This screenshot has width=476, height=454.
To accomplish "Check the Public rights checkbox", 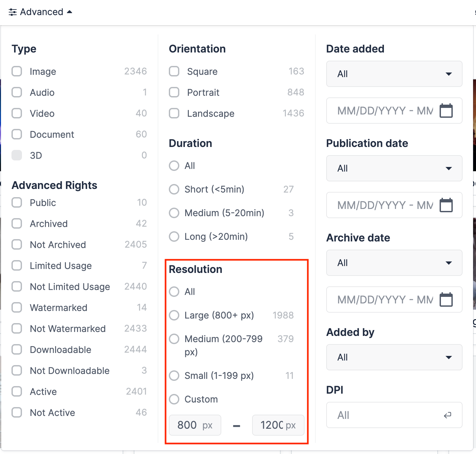I will click(17, 202).
